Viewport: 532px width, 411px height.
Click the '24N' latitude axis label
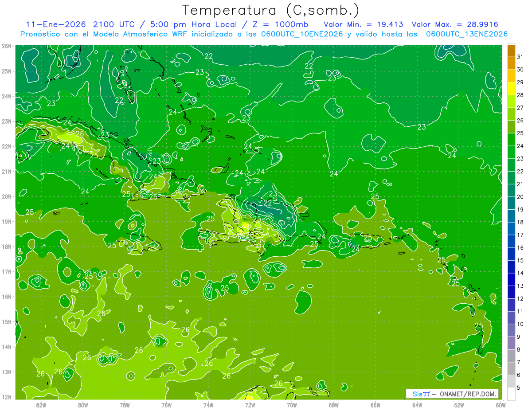coord(7,96)
